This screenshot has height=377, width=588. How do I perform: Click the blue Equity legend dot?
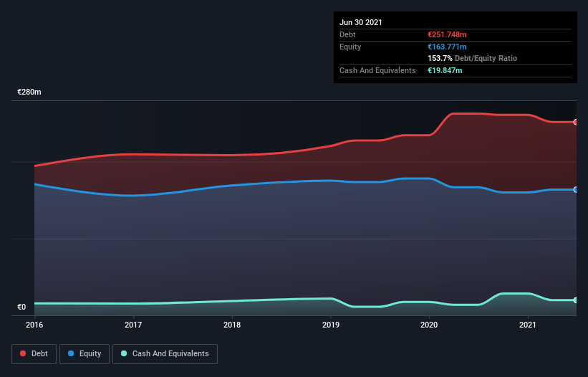pos(71,353)
